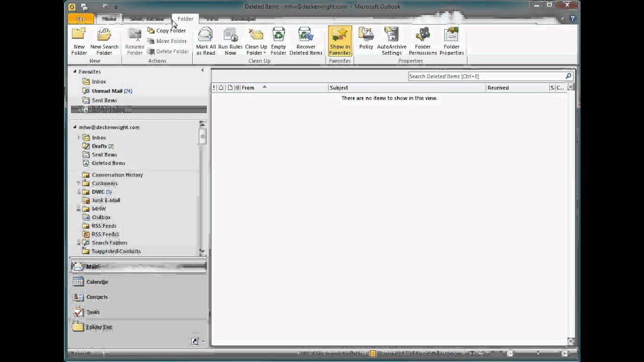Click the search magnifier icon
This screenshot has height=362, width=644.
pos(569,76)
